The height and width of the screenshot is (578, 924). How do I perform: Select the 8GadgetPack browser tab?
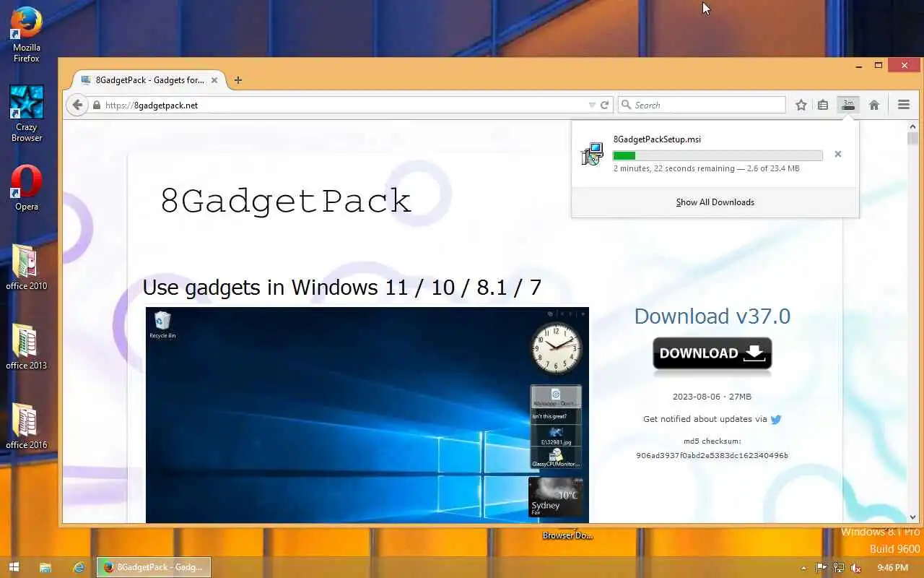150,80
